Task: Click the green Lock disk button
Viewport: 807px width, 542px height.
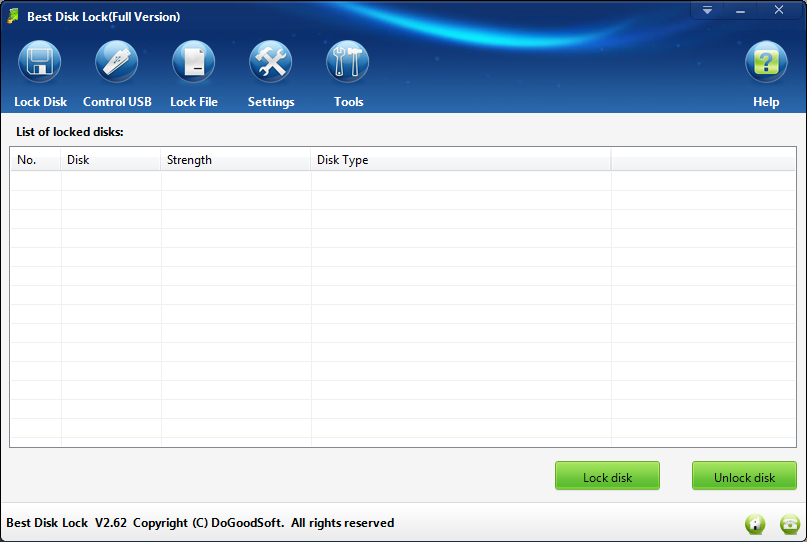Action: [607, 476]
